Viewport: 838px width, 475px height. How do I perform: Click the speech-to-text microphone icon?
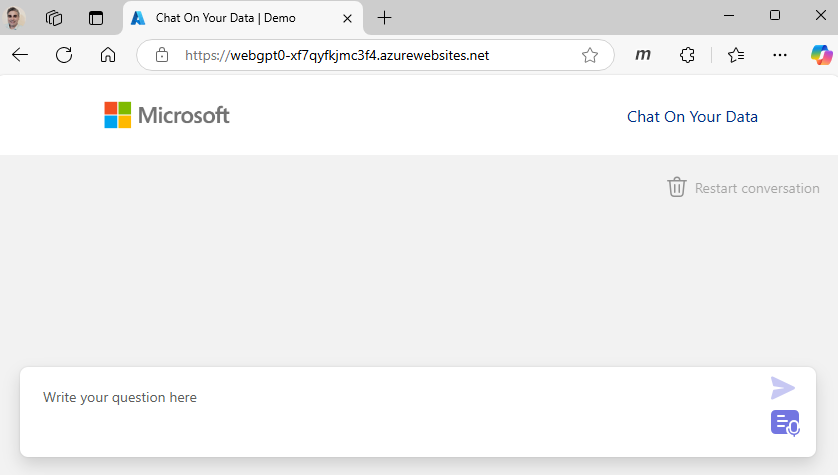click(x=785, y=423)
